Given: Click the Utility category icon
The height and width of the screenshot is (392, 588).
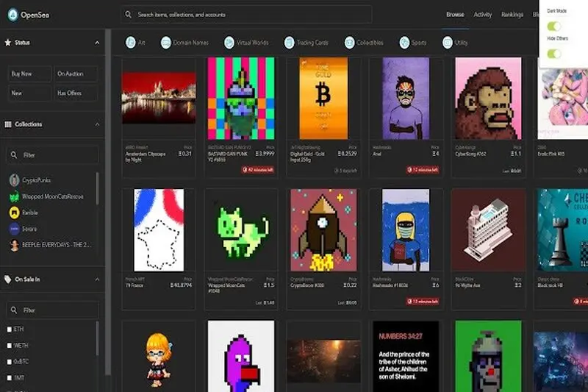Looking at the screenshot, I should click(448, 43).
